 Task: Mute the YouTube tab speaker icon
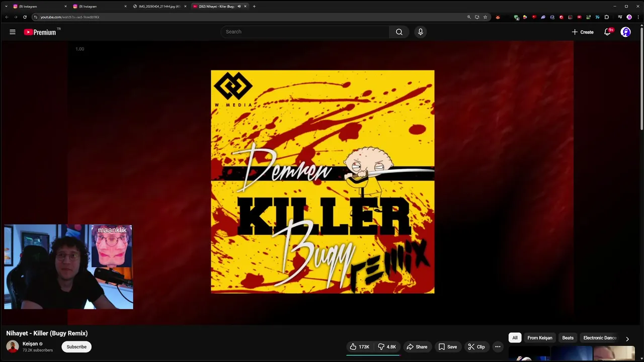click(239, 6)
